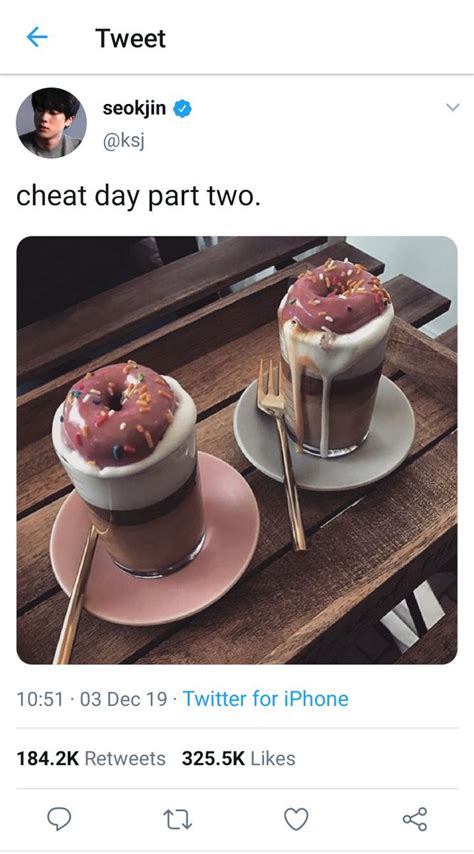
Task: Open the reply speech bubble icon
Action: [59, 819]
